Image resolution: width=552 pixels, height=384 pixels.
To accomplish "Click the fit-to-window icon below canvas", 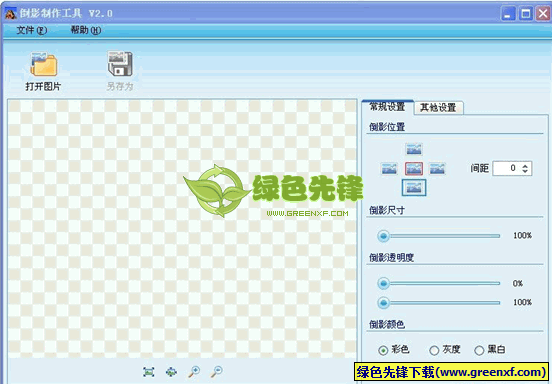I will (149, 372).
